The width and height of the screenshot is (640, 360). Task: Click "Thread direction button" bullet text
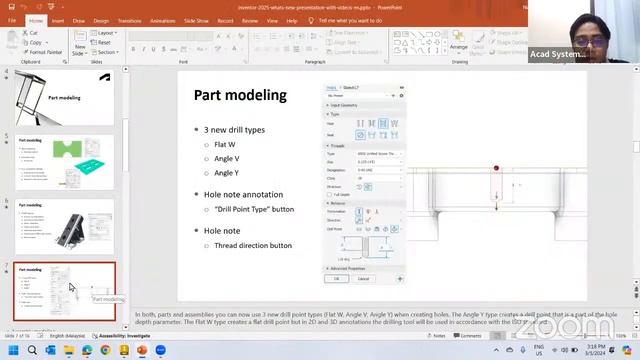pyautogui.click(x=253, y=245)
